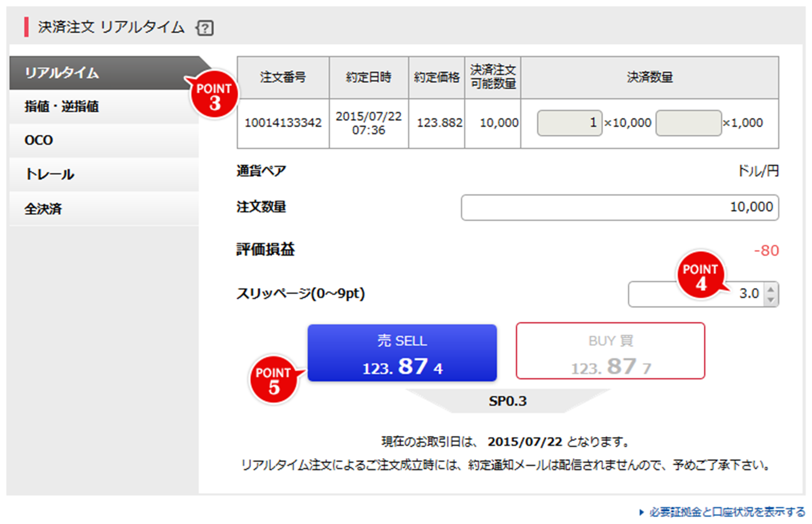Click the SP0.3 spread indicator
812x524 pixels.
[x=508, y=401]
